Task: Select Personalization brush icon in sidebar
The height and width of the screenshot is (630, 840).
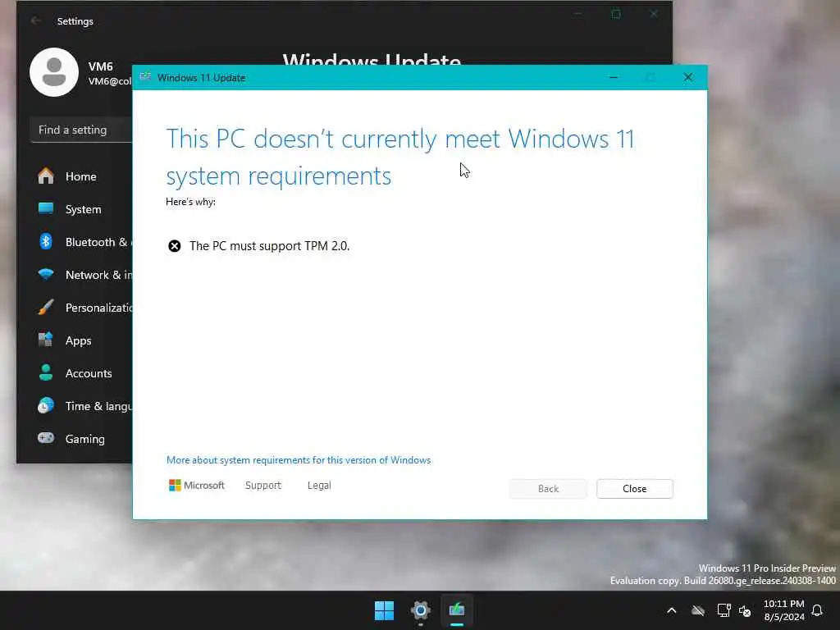Action: coord(46,308)
